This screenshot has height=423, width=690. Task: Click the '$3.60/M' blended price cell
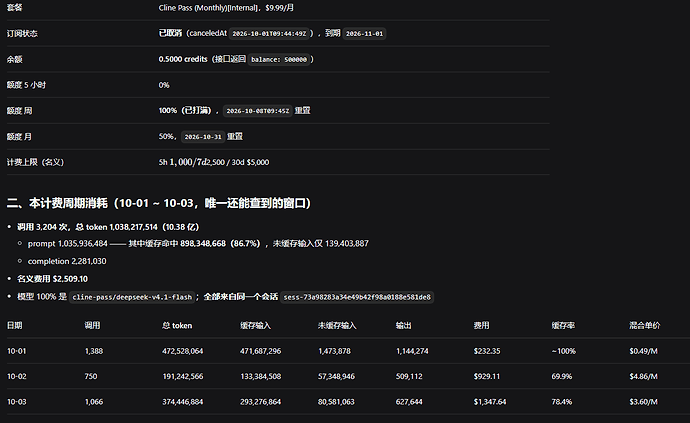coord(643,402)
